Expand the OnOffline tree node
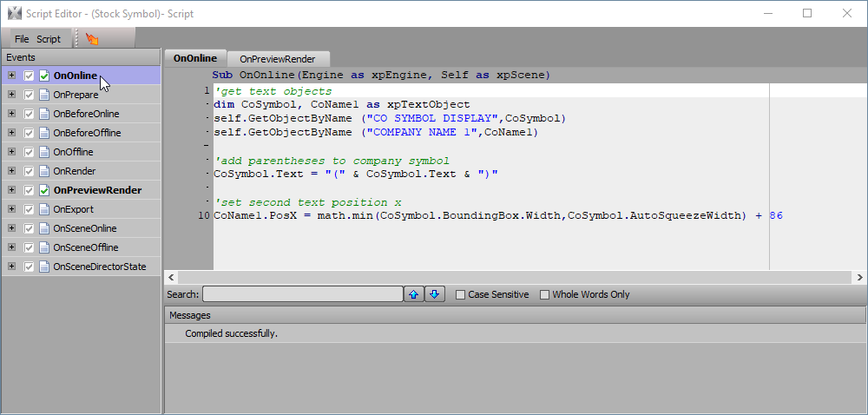The width and height of the screenshot is (868, 415). click(x=11, y=152)
